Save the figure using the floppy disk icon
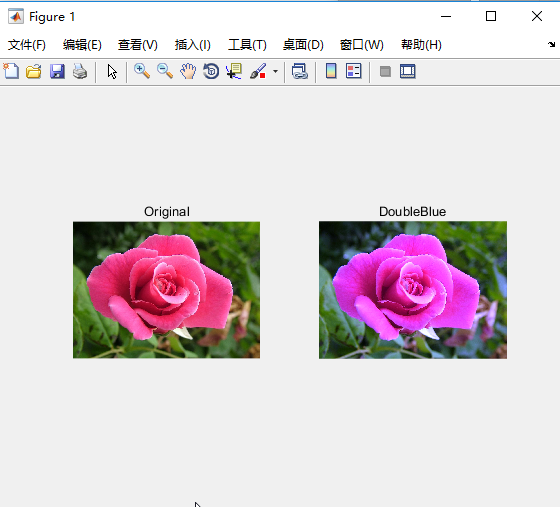 [57, 71]
